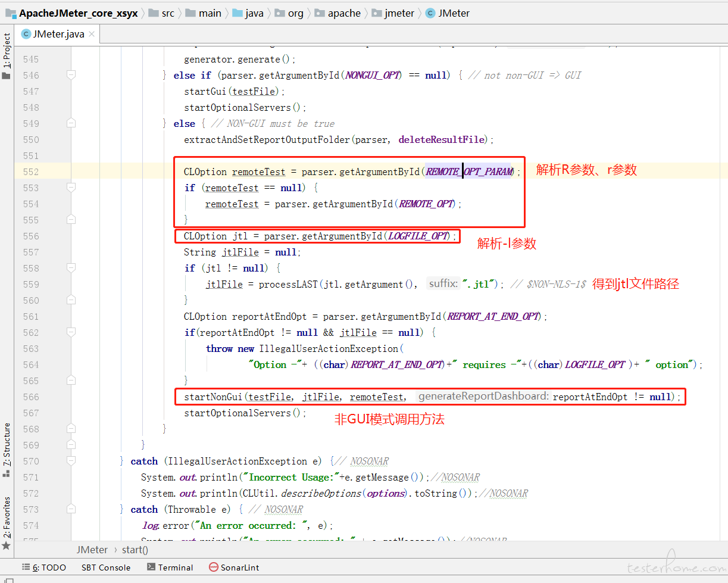Click the fold end marker at line 555

pos(71,220)
